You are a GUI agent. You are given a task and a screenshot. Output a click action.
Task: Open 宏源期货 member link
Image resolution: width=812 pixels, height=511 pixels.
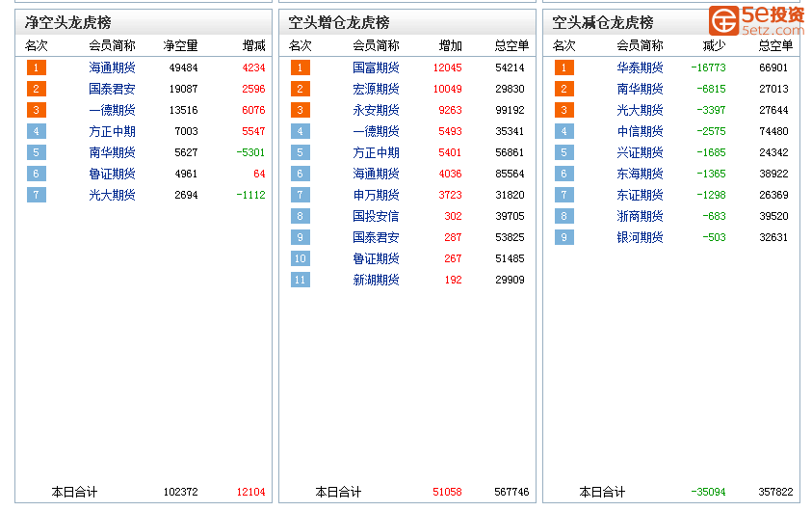pos(376,89)
